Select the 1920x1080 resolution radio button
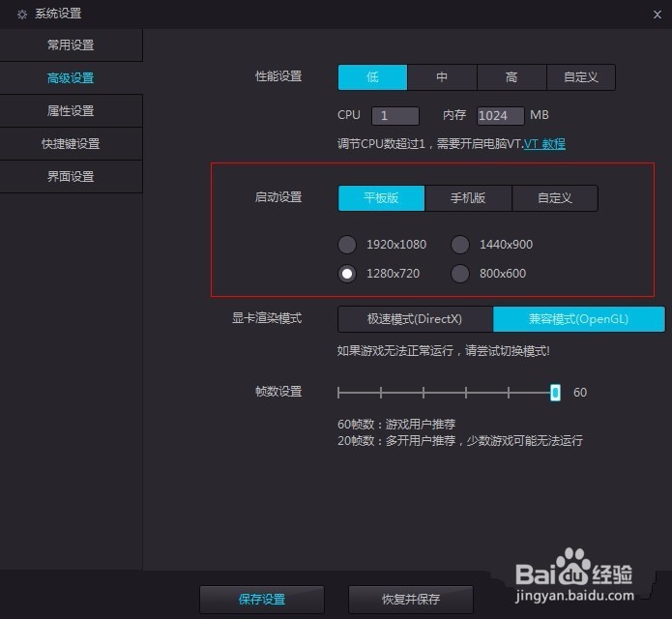The width and height of the screenshot is (672, 619). [x=347, y=245]
